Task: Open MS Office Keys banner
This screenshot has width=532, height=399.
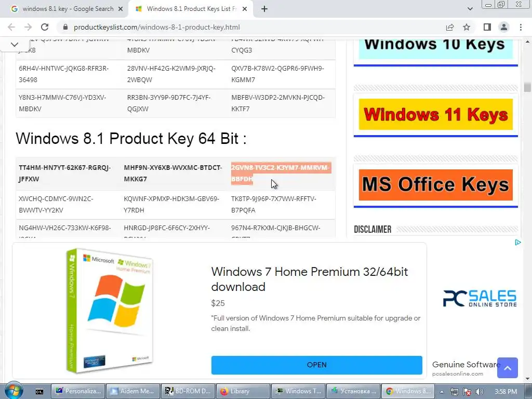Action: pyautogui.click(x=436, y=185)
